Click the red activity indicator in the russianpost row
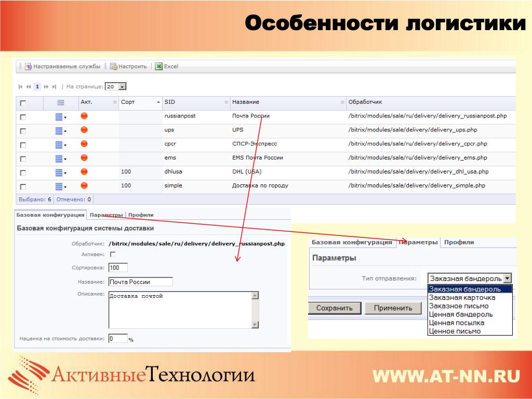 click(x=84, y=116)
